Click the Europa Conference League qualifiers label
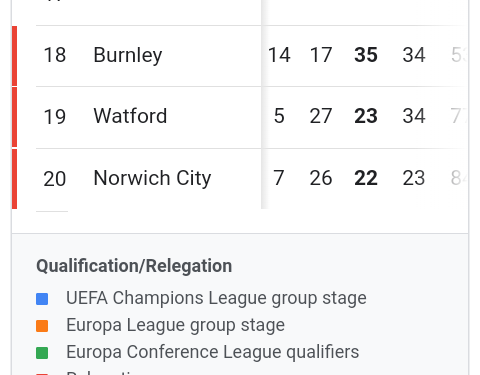Viewport: 480px width, 375px height. [x=213, y=352]
